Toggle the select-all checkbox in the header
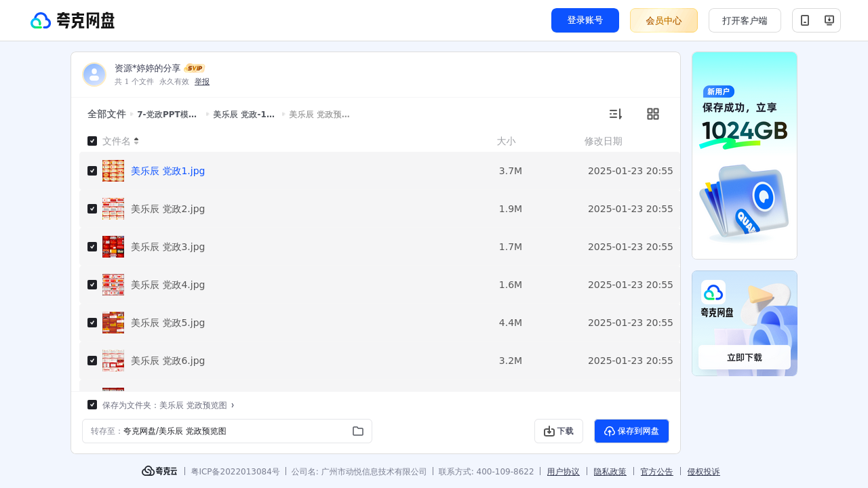 [92, 141]
